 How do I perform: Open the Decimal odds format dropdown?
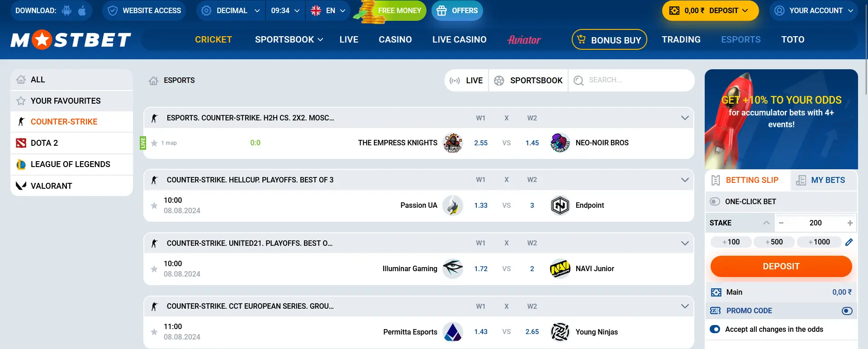[x=231, y=10]
